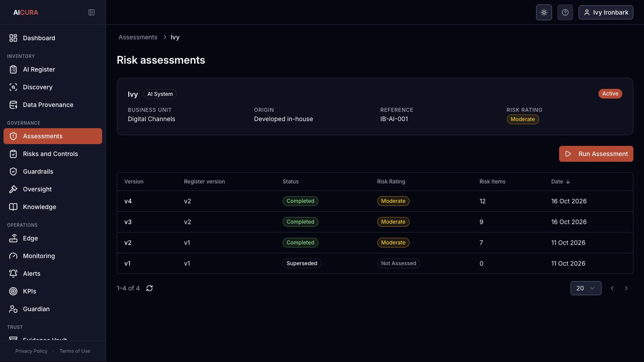The image size is (644, 362).
Task: Click the AI System tag
Action: [x=160, y=94]
